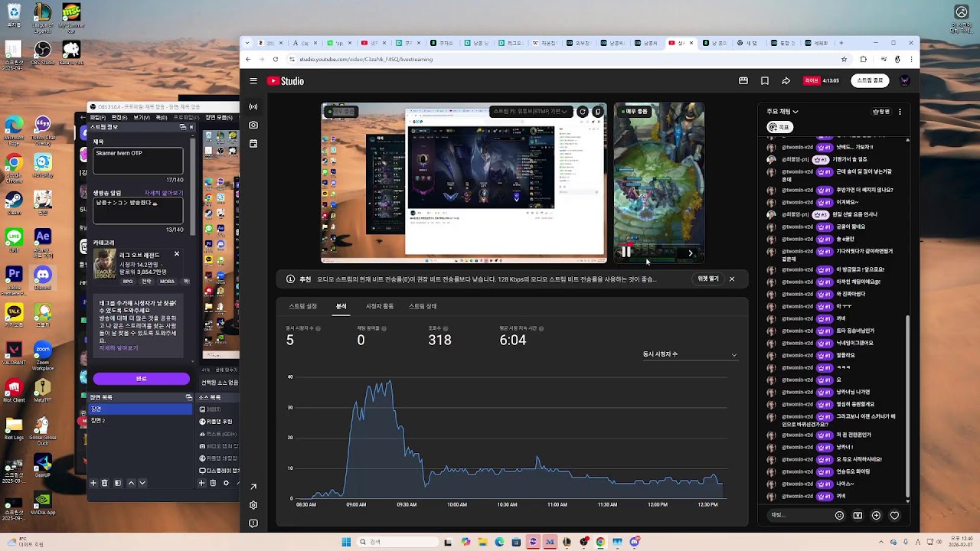980x551 pixels.
Task: Open the Studio settings gear in sidebar
Action: pyautogui.click(x=253, y=505)
